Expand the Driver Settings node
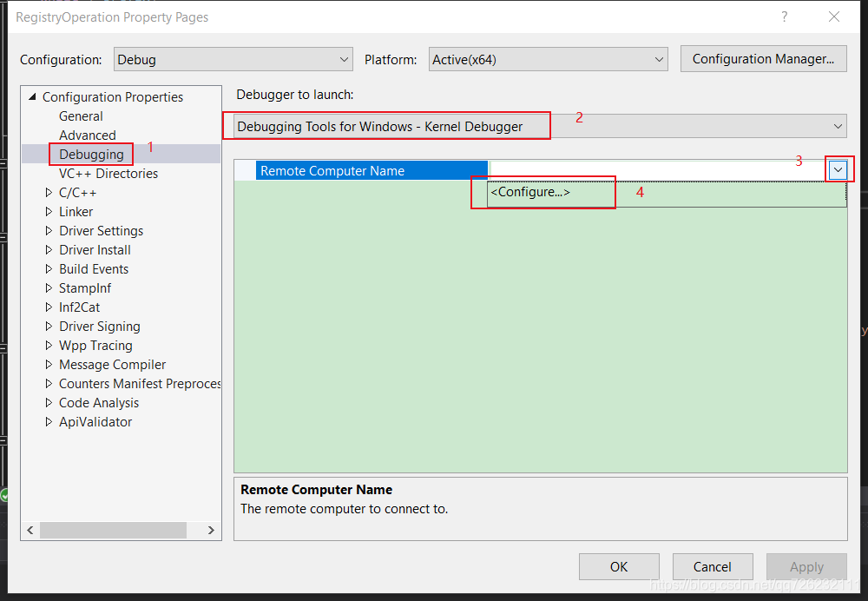Viewport: 868px width, 601px height. click(49, 230)
